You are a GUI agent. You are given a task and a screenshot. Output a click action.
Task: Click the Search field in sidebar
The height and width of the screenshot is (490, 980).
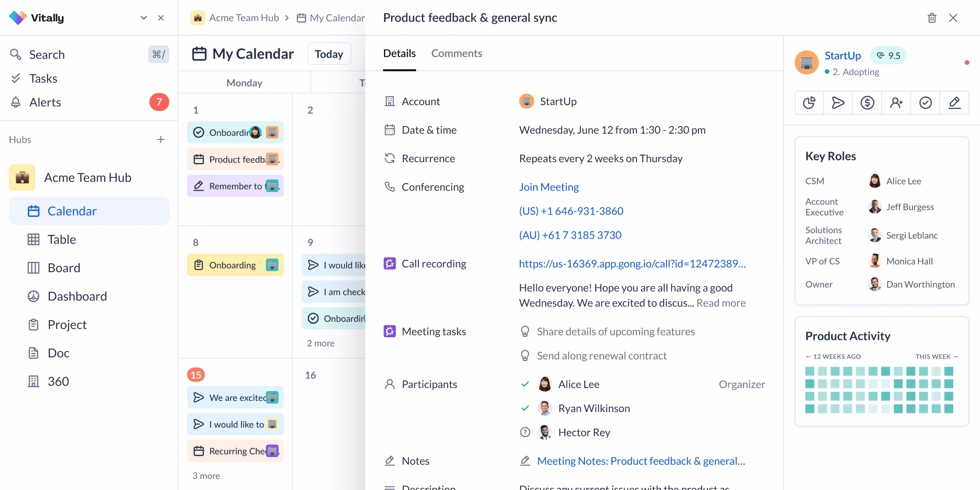coord(47,54)
